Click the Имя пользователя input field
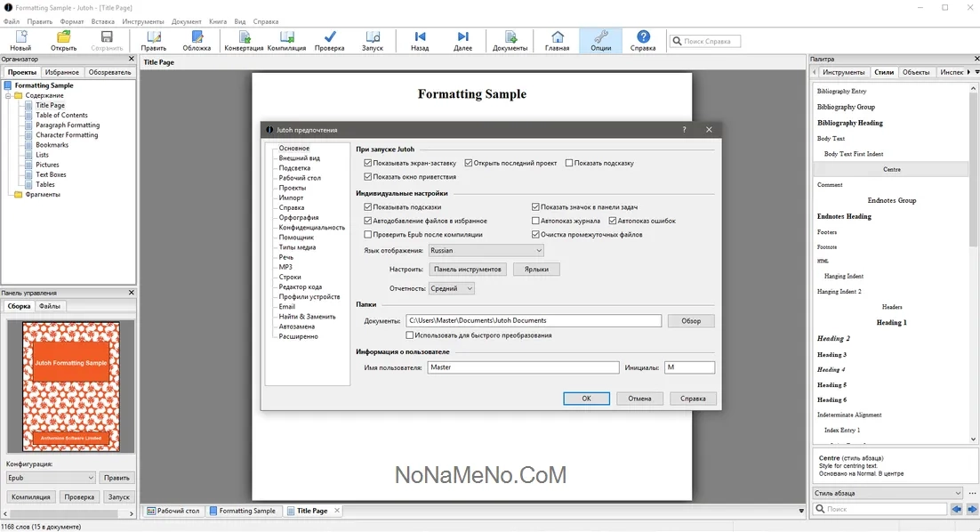The width and height of the screenshot is (980, 532). [x=523, y=367]
